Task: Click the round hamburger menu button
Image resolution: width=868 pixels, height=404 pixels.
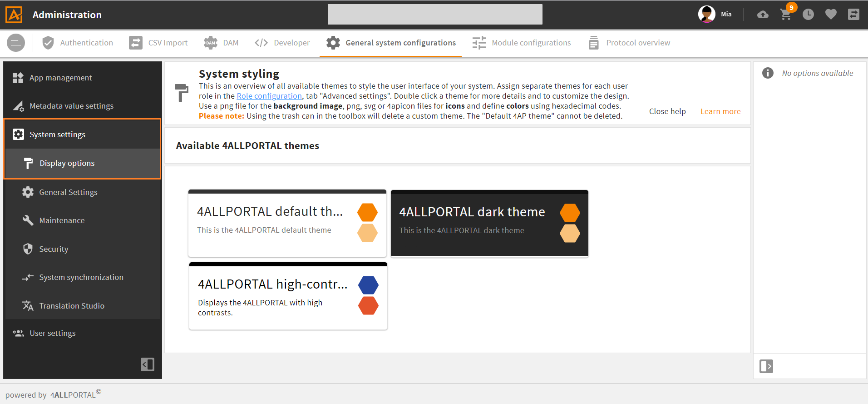Action: (16, 43)
